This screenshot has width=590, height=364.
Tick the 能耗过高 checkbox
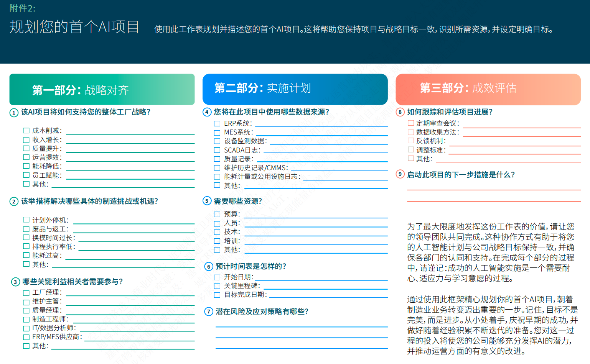(26, 255)
